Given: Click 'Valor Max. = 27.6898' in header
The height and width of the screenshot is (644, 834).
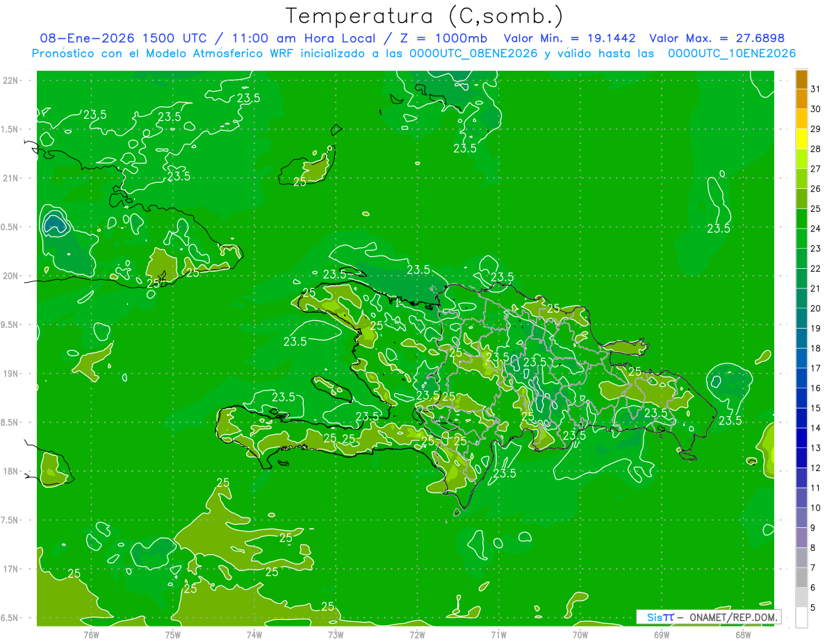Looking at the screenshot, I should point(717,38).
